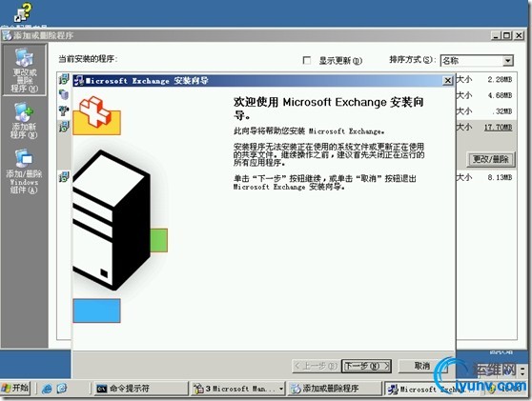532x401 pixels.
Task: Toggle the 显示更新 checkbox
Action: click(x=307, y=60)
